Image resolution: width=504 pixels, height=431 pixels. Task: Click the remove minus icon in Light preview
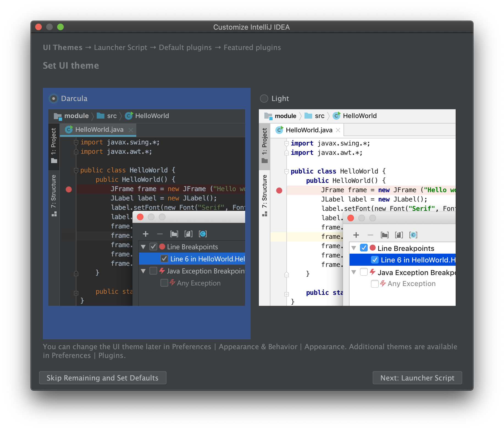pyautogui.click(x=370, y=235)
